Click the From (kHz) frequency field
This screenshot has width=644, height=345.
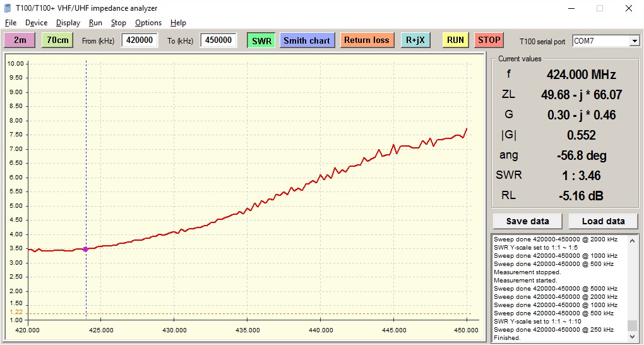tap(140, 40)
